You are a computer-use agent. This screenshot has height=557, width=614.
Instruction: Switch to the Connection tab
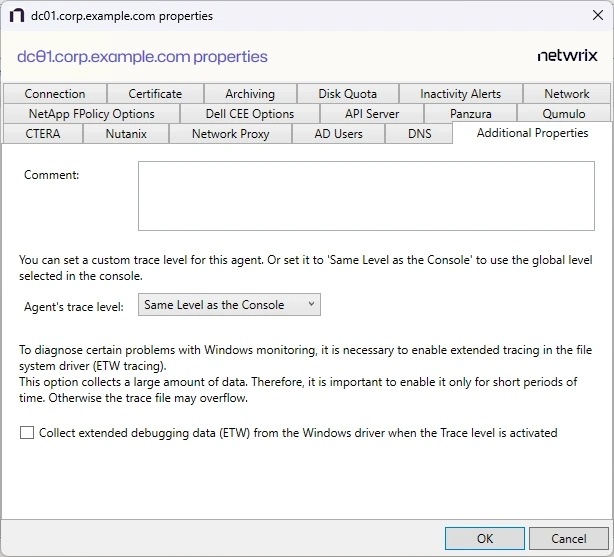(x=55, y=94)
